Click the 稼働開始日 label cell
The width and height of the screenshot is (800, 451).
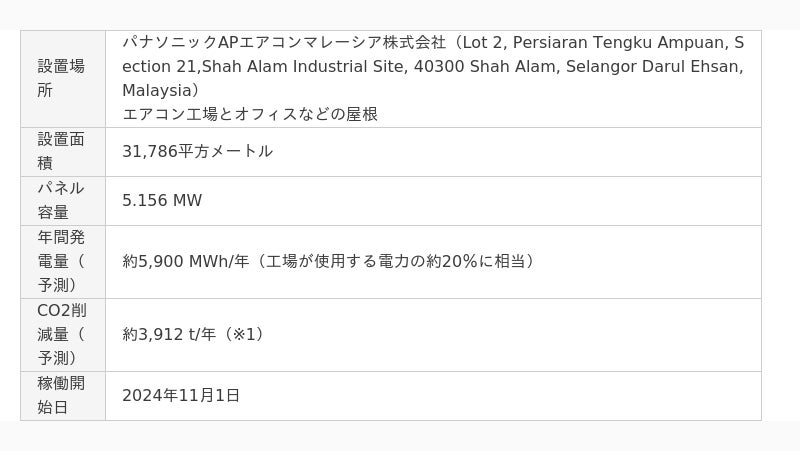(x=62, y=395)
